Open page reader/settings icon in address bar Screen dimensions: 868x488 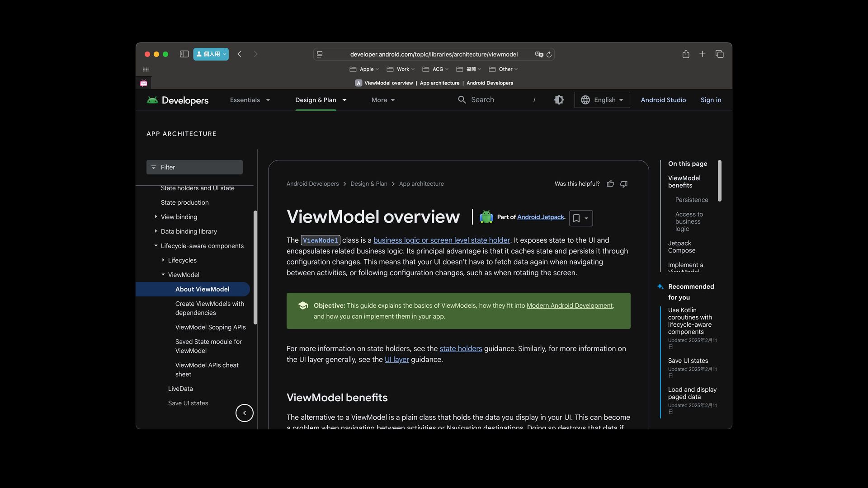click(x=320, y=54)
